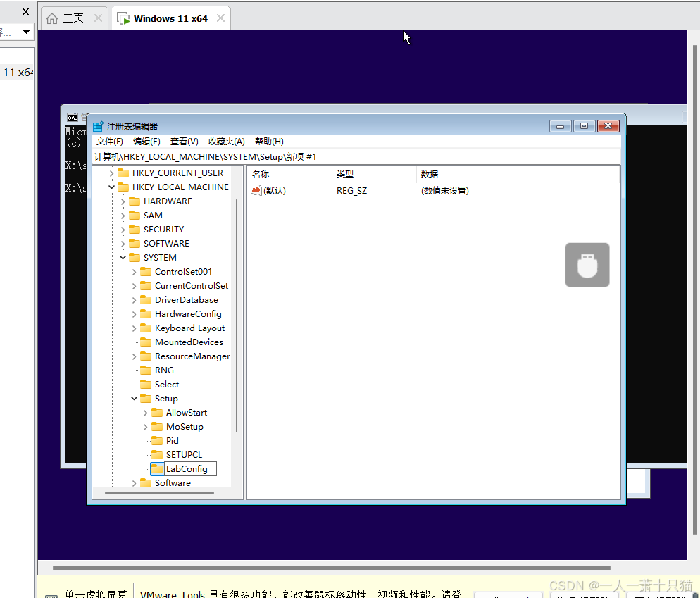The height and width of the screenshot is (598, 700).
Task: Expand the ControlSet001 key
Action: tap(134, 272)
